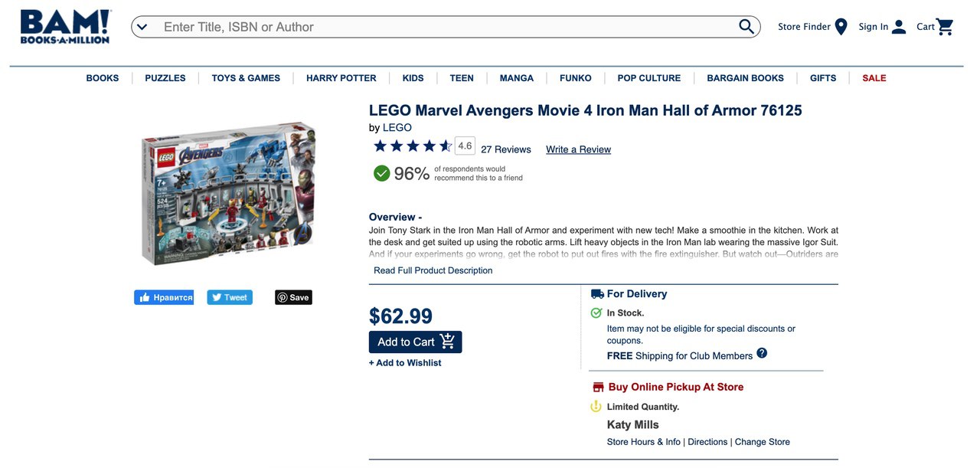The image size is (980, 468).
Task: Share via the Twitter Tweet button
Action: pyautogui.click(x=230, y=297)
